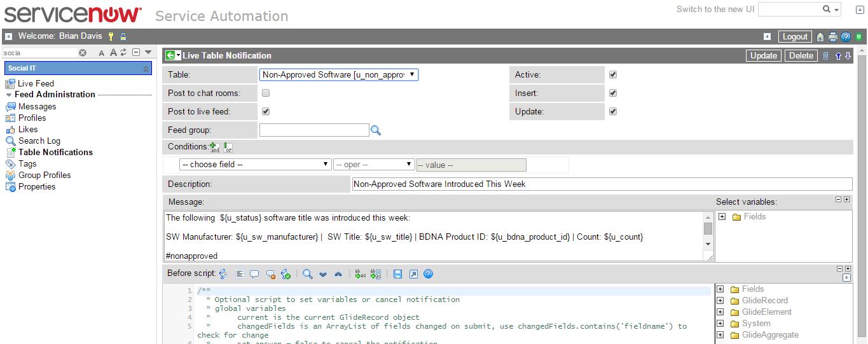Click the comment bubble icon in script toolbar

(254, 274)
